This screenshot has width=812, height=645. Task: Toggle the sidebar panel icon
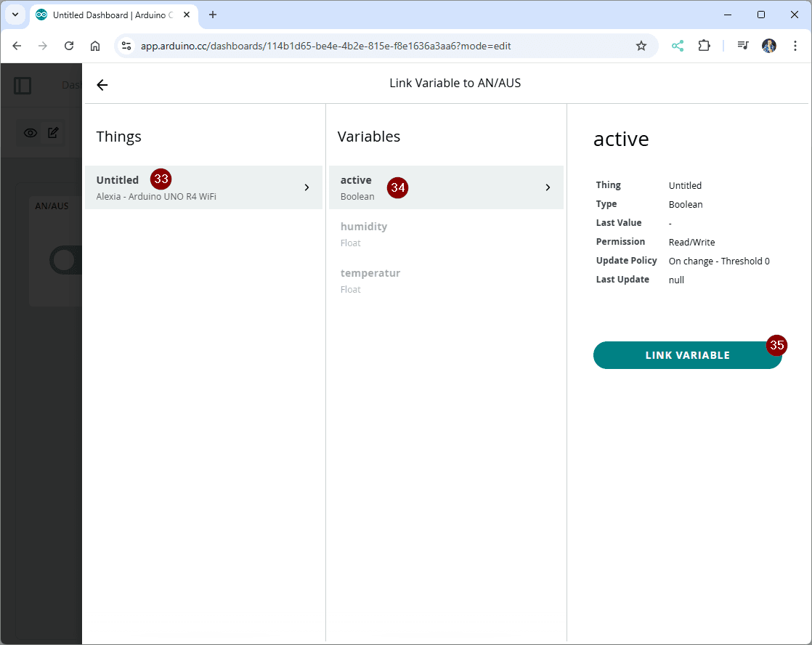pyautogui.click(x=23, y=86)
